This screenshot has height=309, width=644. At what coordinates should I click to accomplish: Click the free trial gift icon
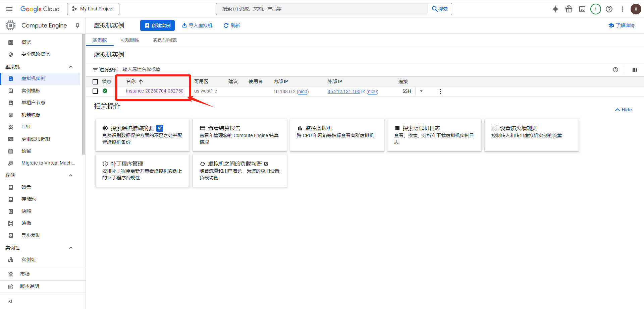pos(569,9)
